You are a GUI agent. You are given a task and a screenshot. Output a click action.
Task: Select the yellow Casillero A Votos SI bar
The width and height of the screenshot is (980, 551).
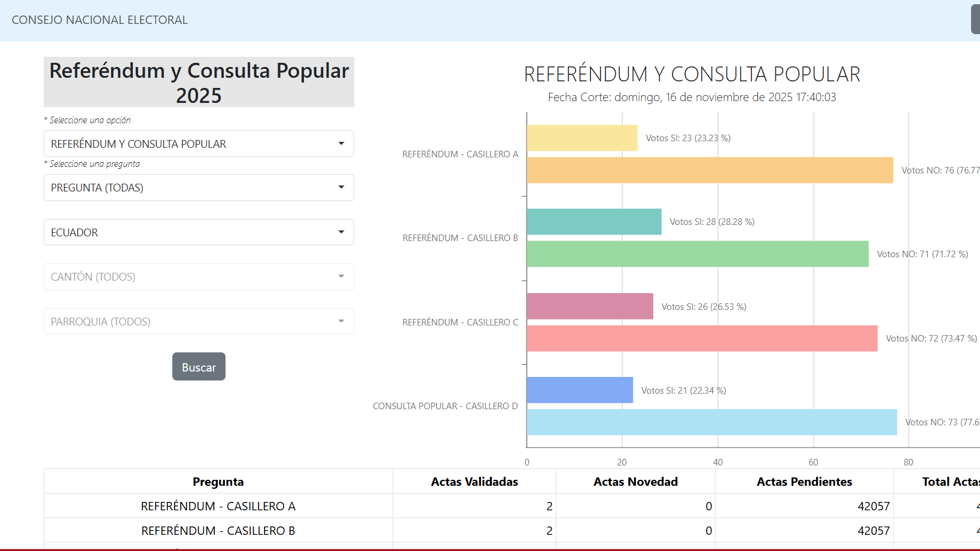(x=582, y=138)
